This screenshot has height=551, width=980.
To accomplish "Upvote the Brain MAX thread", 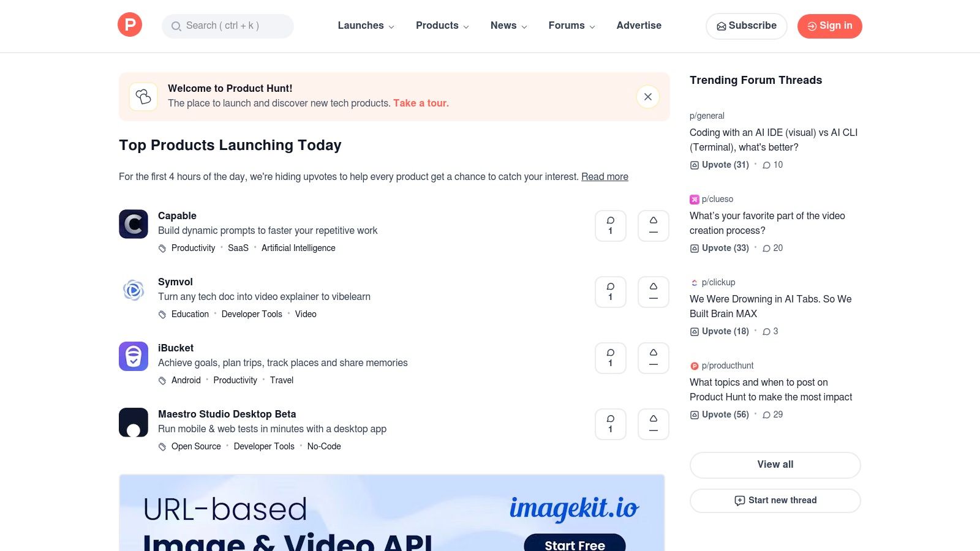I will tap(720, 331).
